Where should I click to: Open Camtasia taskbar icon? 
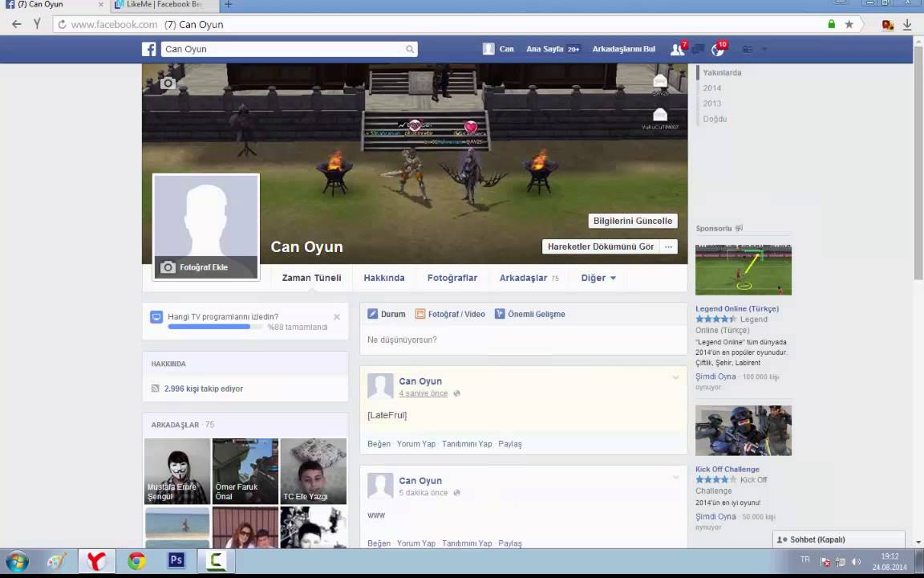(x=216, y=561)
